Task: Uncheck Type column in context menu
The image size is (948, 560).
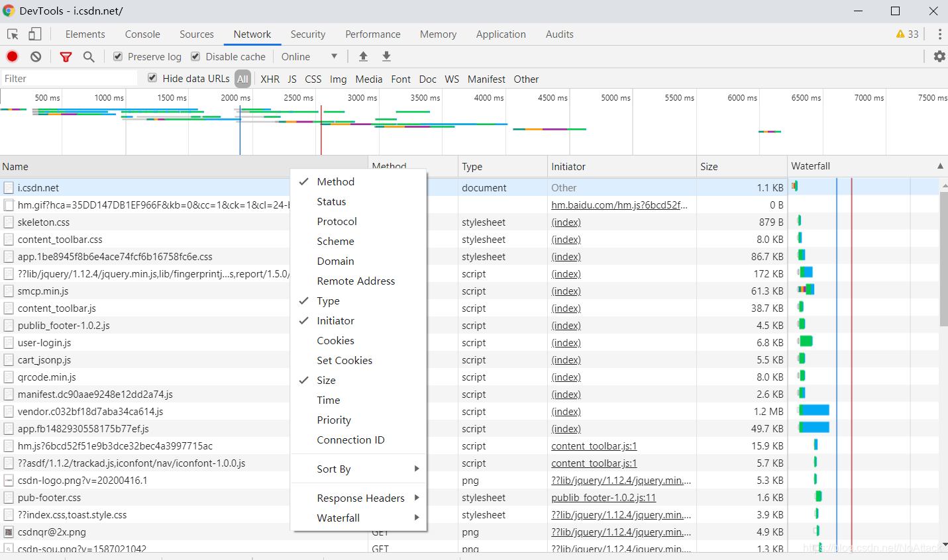Action: coord(358,301)
